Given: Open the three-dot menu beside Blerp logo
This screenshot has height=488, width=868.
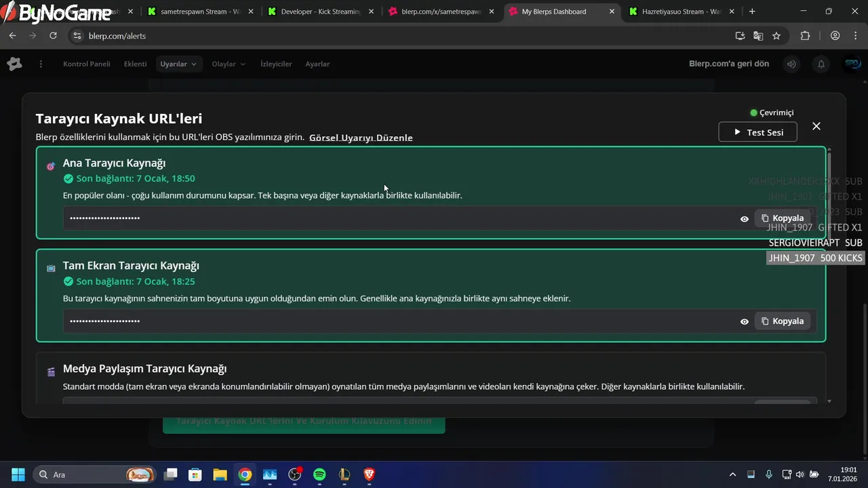Looking at the screenshot, I should pyautogui.click(x=41, y=64).
